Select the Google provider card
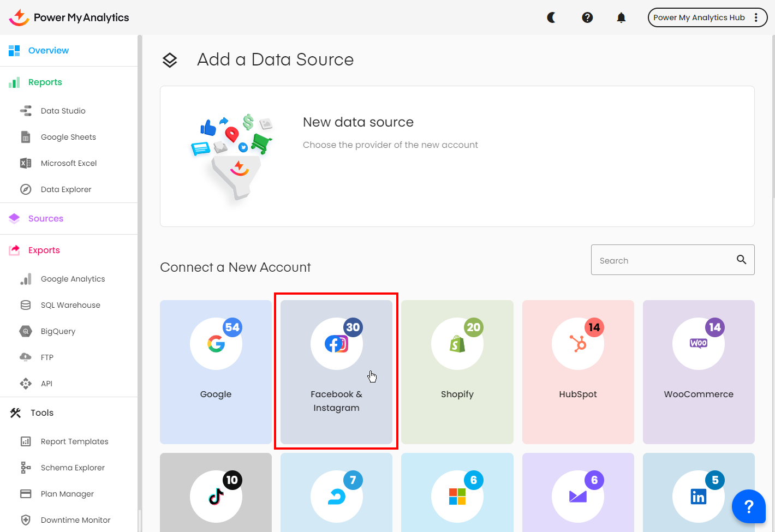The height and width of the screenshot is (532, 775). [216, 372]
